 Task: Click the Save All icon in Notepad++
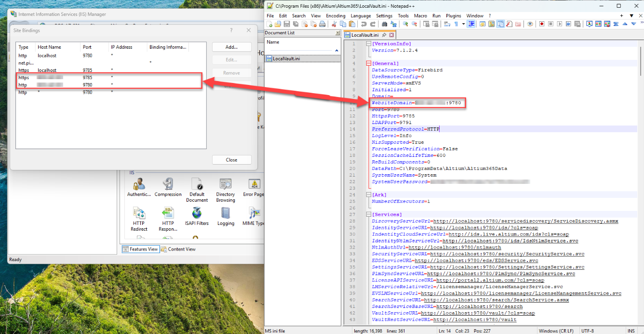click(x=295, y=24)
